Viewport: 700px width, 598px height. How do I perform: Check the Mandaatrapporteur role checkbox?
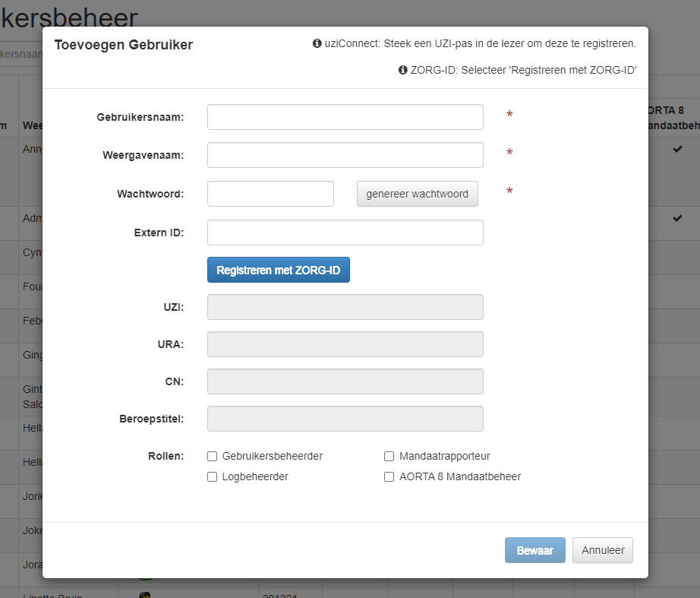pos(389,457)
